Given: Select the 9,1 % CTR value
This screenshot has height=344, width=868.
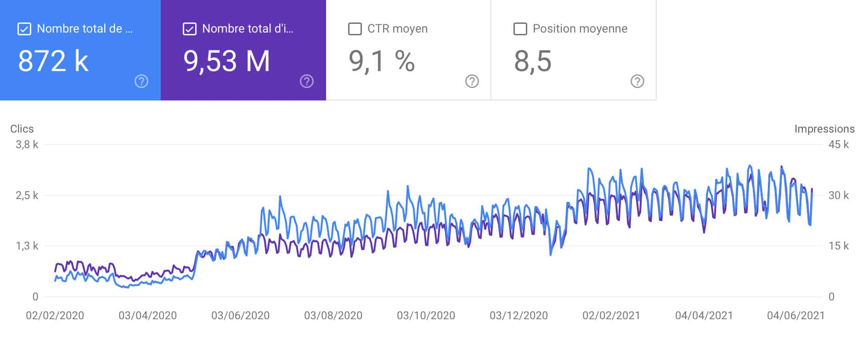Looking at the screenshot, I should [x=382, y=61].
